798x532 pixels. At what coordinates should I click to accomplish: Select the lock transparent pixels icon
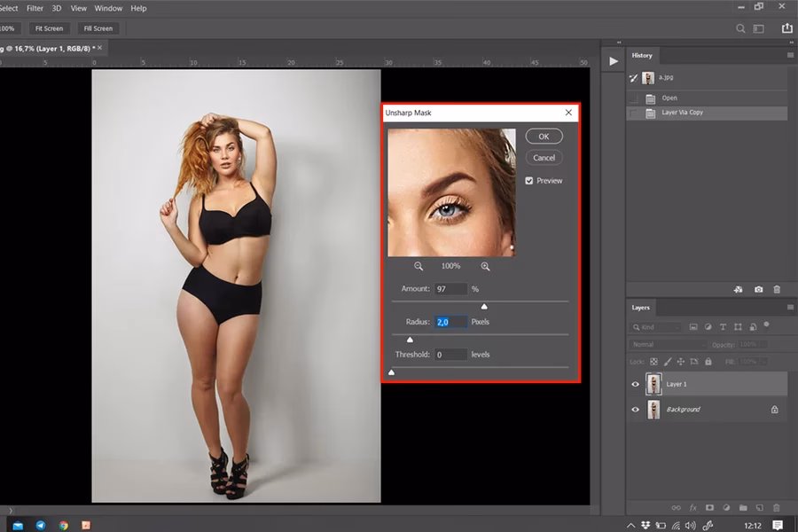tap(653, 362)
